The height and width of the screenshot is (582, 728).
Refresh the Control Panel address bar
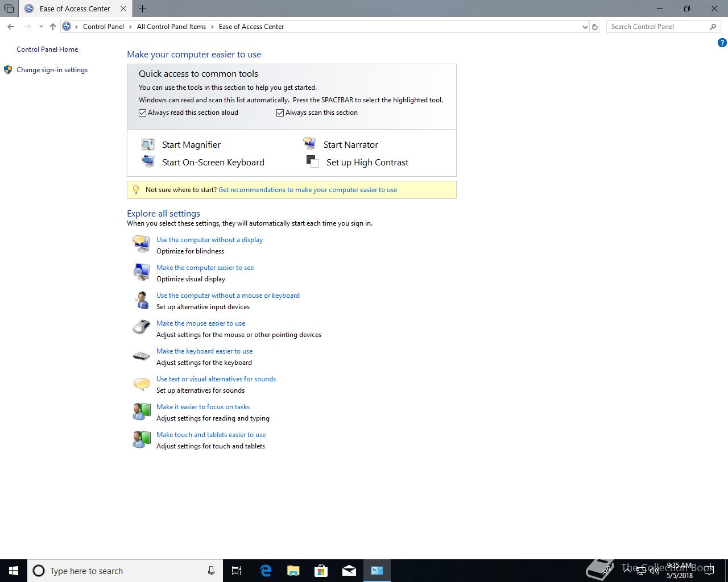coord(595,27)
